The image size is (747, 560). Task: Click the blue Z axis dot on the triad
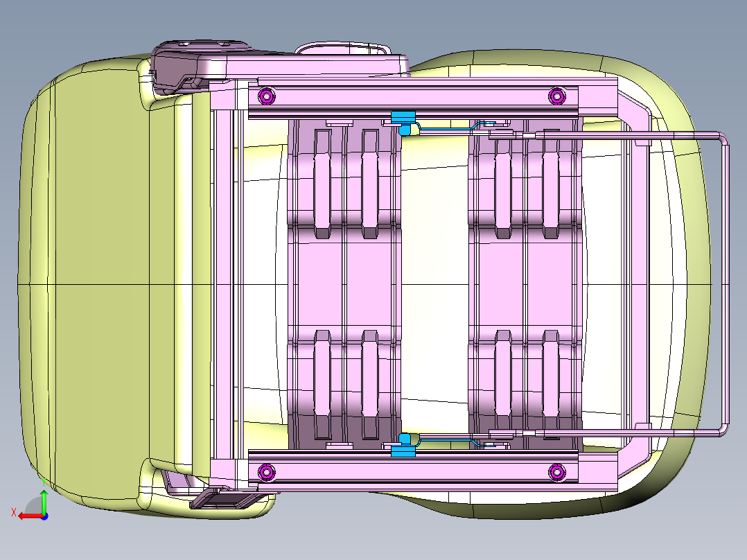[44, 516]
